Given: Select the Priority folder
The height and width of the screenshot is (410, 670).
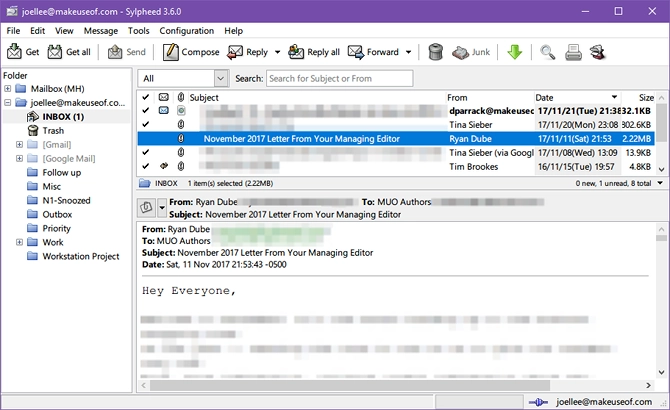Looking at the screenshot, I should (56, 228).
